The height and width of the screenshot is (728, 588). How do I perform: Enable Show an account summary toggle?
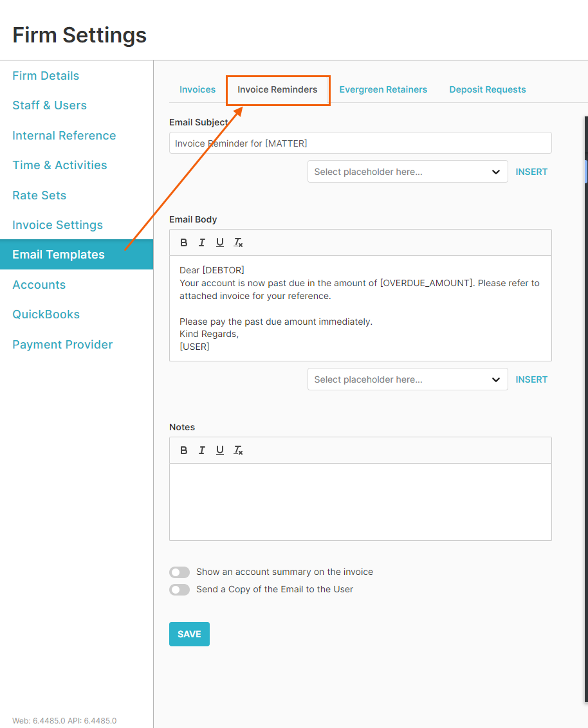pyautogui.click(x=179, y=572)
